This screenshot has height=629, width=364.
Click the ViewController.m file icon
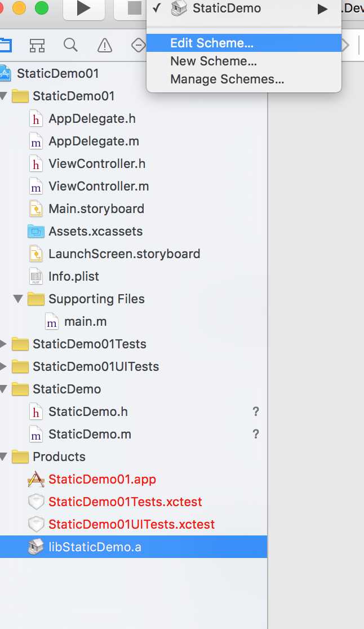[36, 187]
